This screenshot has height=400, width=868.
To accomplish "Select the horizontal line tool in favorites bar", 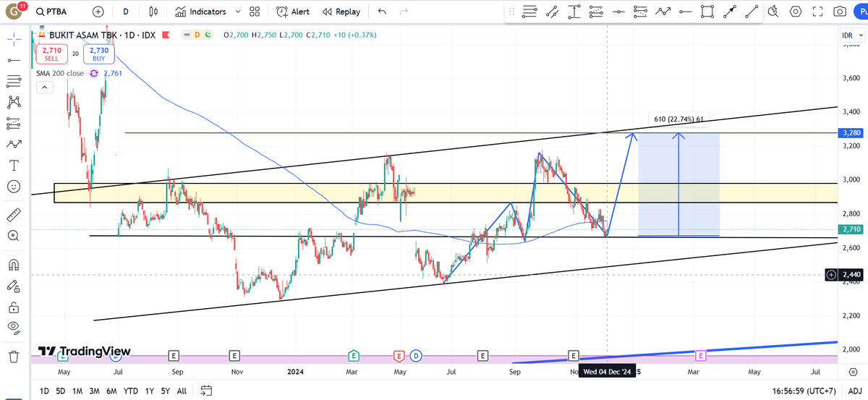I will 618,12.
